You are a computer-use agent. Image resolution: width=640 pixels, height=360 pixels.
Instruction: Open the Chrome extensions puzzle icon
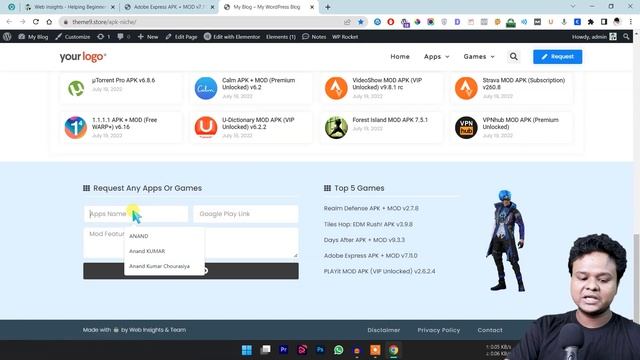591,22
